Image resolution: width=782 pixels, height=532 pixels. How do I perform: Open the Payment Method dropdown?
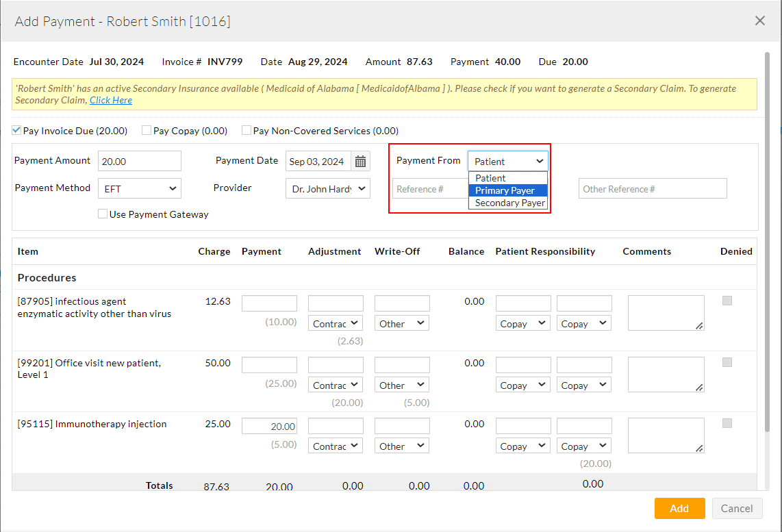[139, 188]
